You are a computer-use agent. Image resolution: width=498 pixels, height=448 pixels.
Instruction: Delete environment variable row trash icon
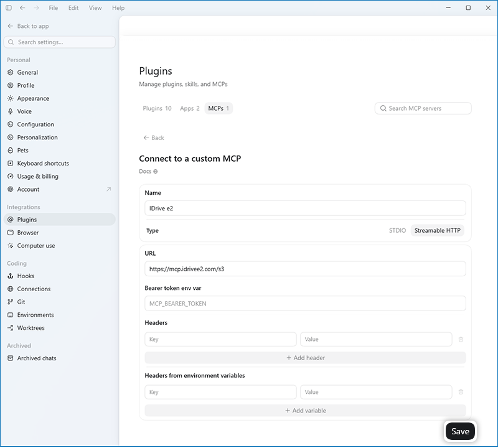pyautogui.click(x=461, y=393)
